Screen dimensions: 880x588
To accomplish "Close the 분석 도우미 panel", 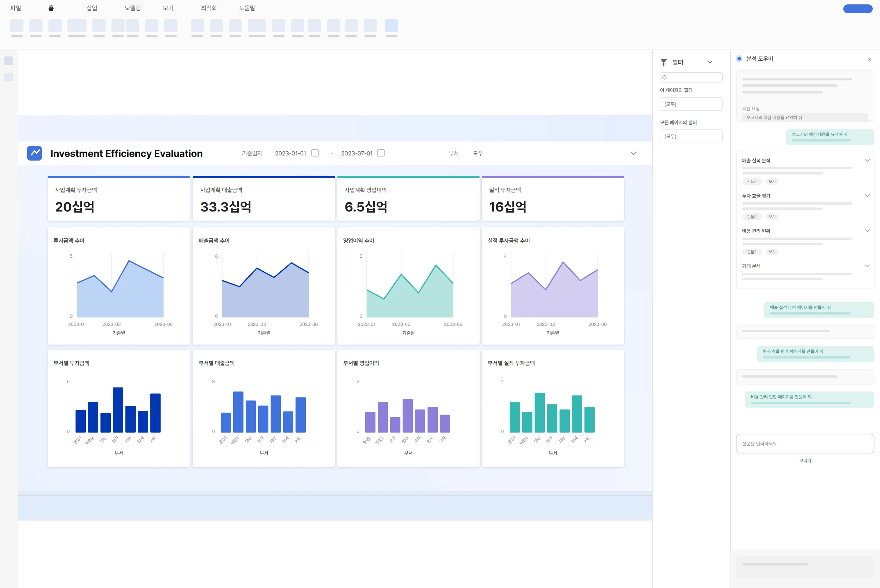I will (869, 59).
